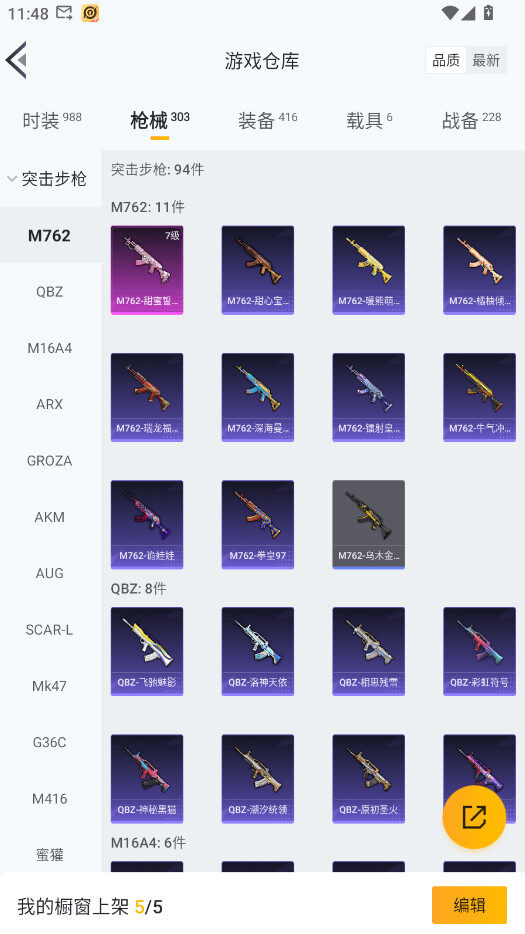Switch sorting to 品质
This screenshot has width=525, height=934.
(446, 60)
